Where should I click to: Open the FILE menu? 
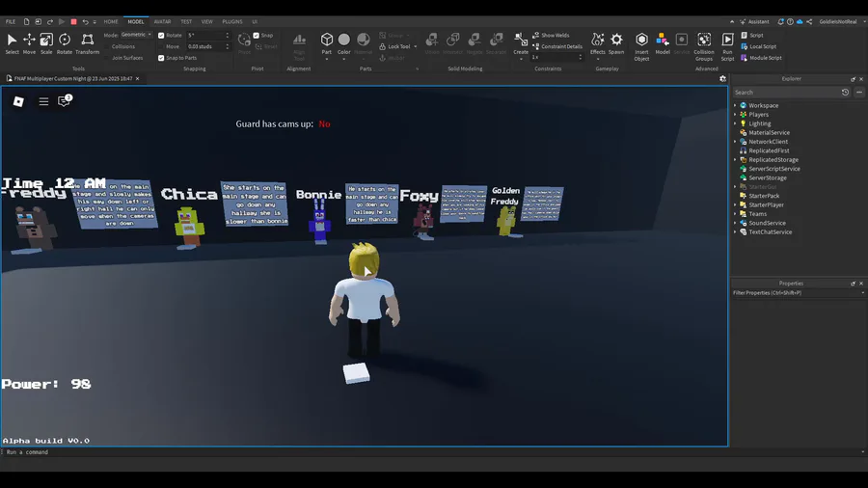coord(11,21)
